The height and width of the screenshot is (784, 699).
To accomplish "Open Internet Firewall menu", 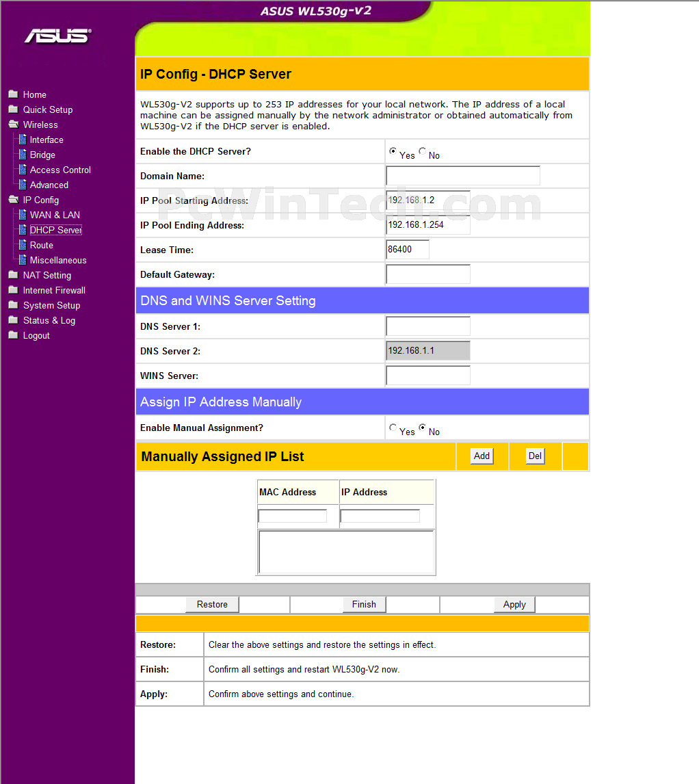I will [54, 290].
